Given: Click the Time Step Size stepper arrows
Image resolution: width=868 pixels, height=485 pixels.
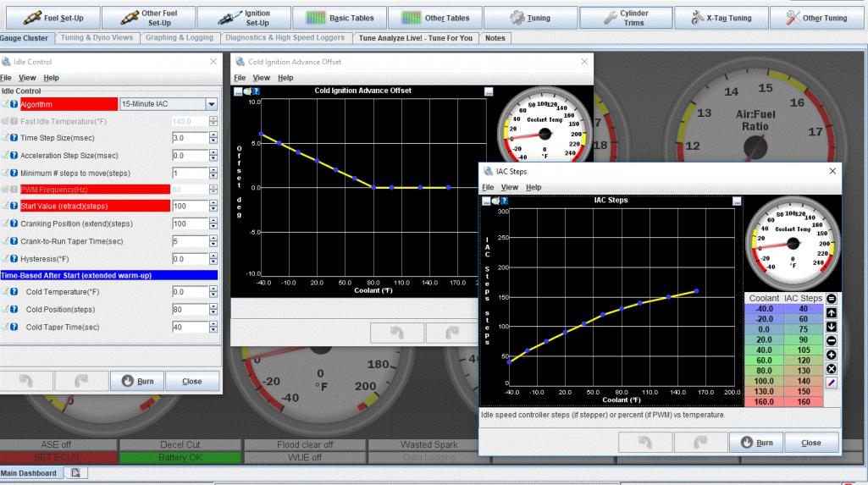Looking at the screenshot, I should pyautogui.click(x=213, y=137).
